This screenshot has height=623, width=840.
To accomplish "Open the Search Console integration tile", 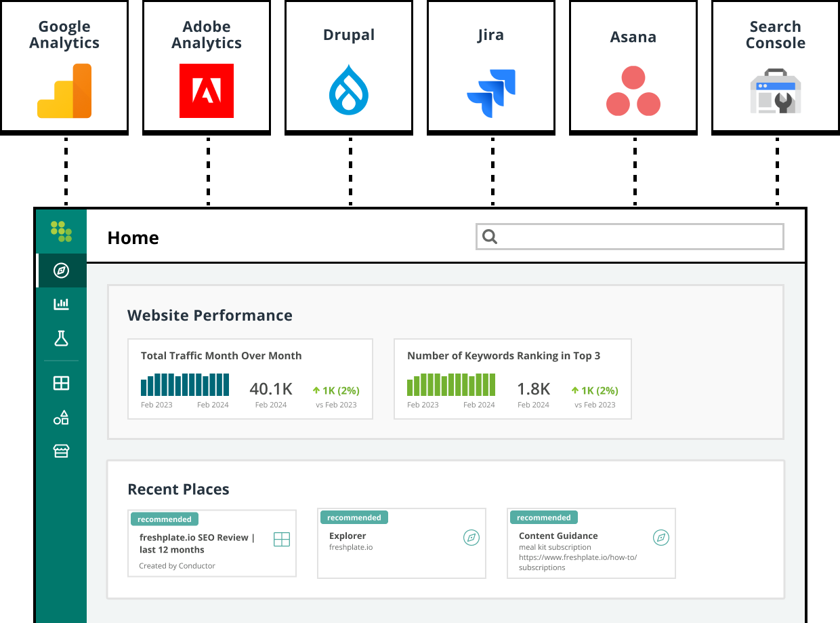I will 776,65.
